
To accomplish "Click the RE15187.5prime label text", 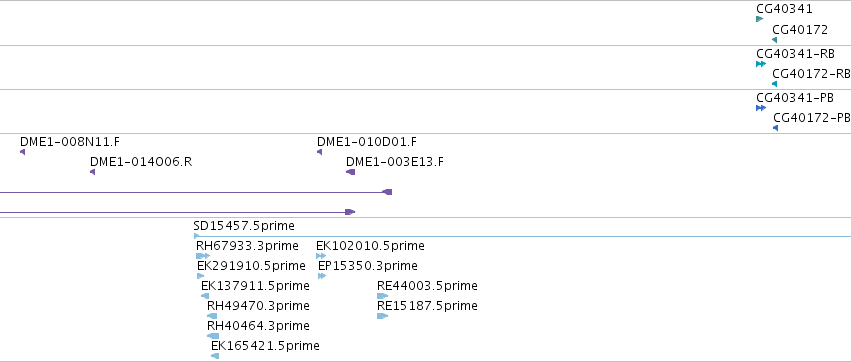I will 427,306.
